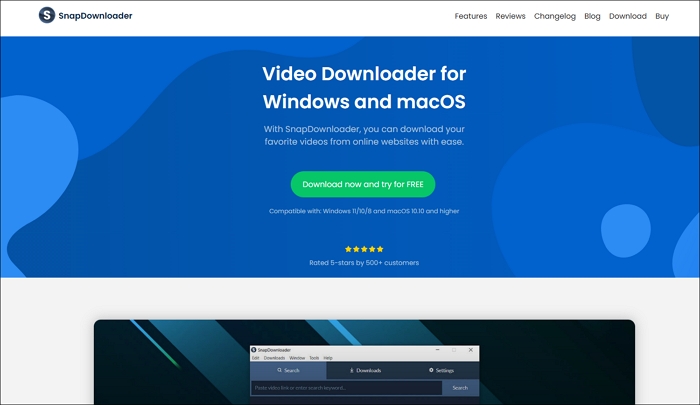This screenshot has width=700, height=405.
Task: Open the Window menu in app preview
Action: [x=297, y=358]
